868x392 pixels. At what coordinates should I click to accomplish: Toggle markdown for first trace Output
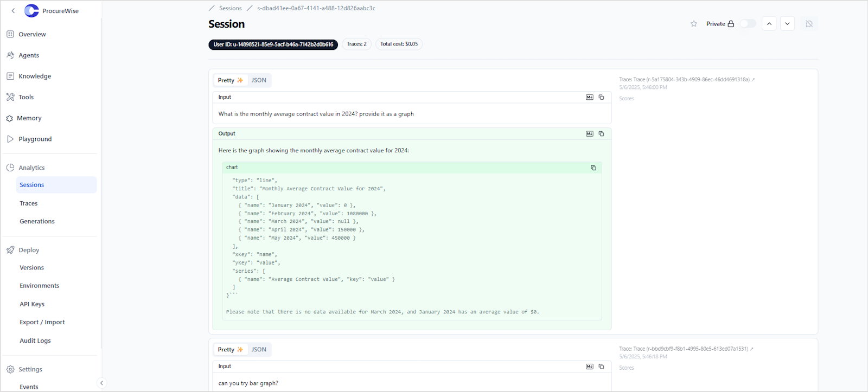click(590, 133)
